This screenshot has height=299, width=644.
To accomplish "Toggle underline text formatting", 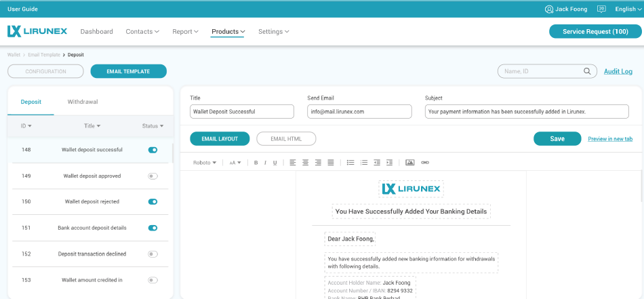I will (275, 163).
